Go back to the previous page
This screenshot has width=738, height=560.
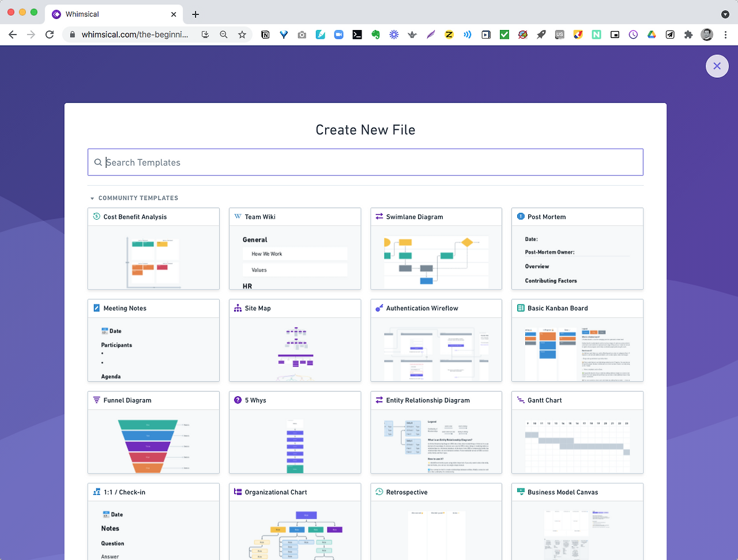click(13, 35)
